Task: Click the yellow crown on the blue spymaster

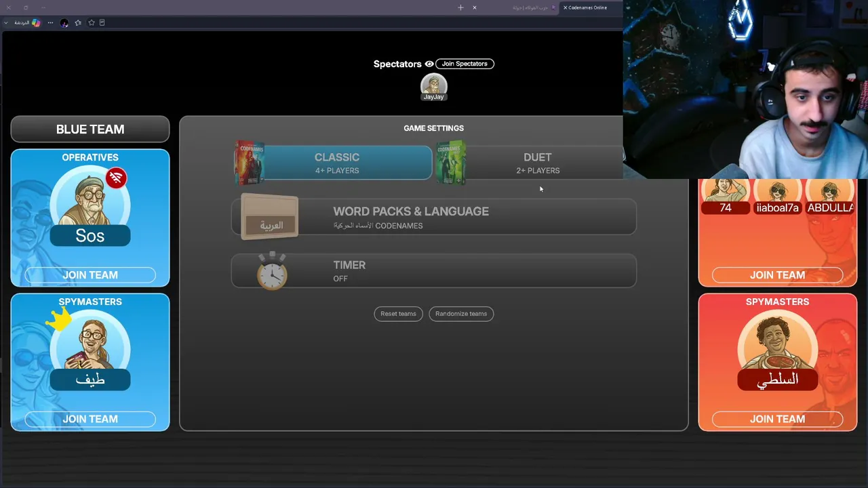Action: (x=58, y=319)
